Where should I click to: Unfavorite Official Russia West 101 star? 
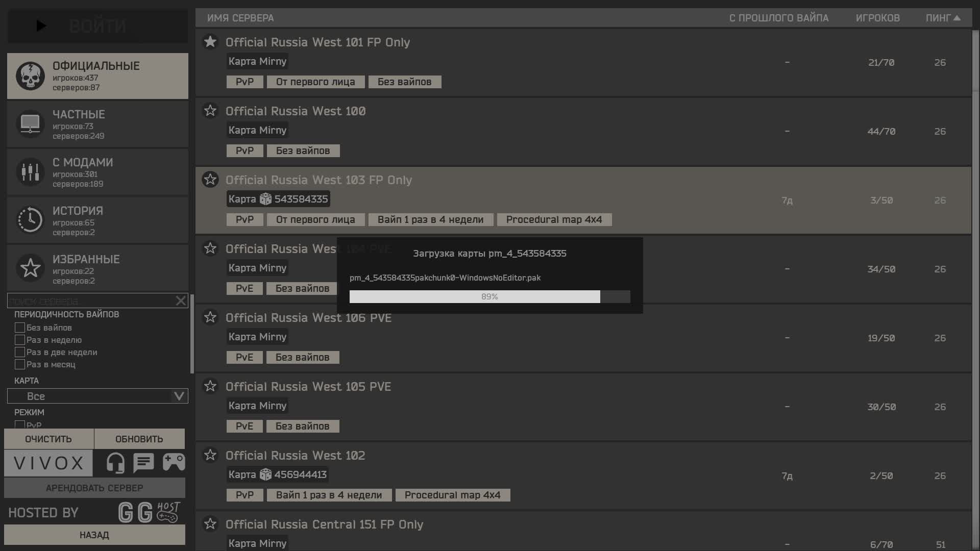(x=210, y=42)
